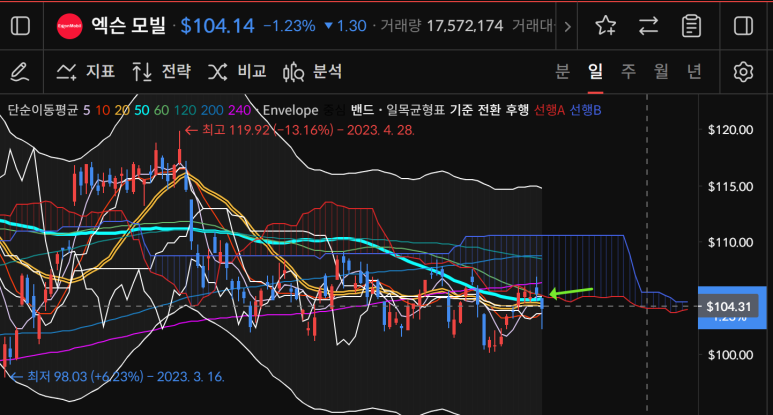Image resolution: width=773 pixels, height=415 pixels.
Task: Open the 전략 strategy menu
Action: pos(161,71)
